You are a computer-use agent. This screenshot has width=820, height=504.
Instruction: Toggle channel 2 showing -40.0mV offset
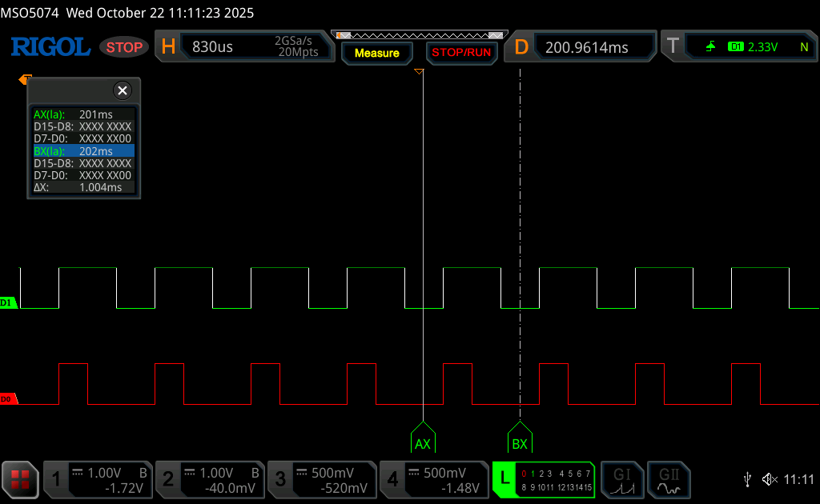[209, 480]
